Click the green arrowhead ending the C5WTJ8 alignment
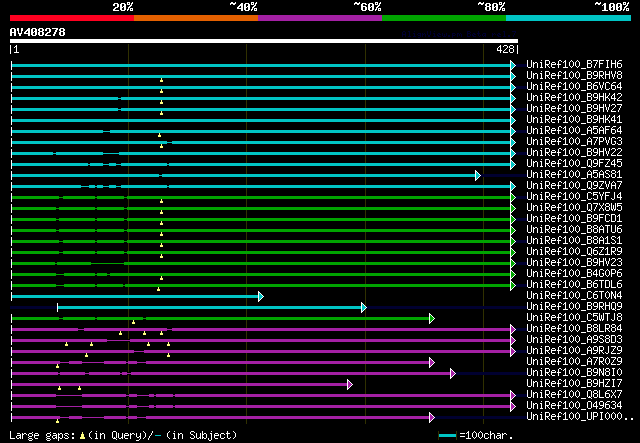640x443 pixels. (432, 318)
